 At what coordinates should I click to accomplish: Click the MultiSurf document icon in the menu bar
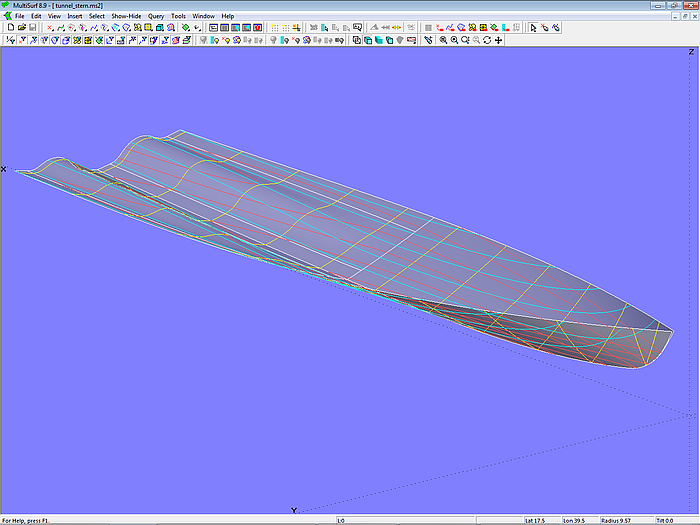click(7, 16)
